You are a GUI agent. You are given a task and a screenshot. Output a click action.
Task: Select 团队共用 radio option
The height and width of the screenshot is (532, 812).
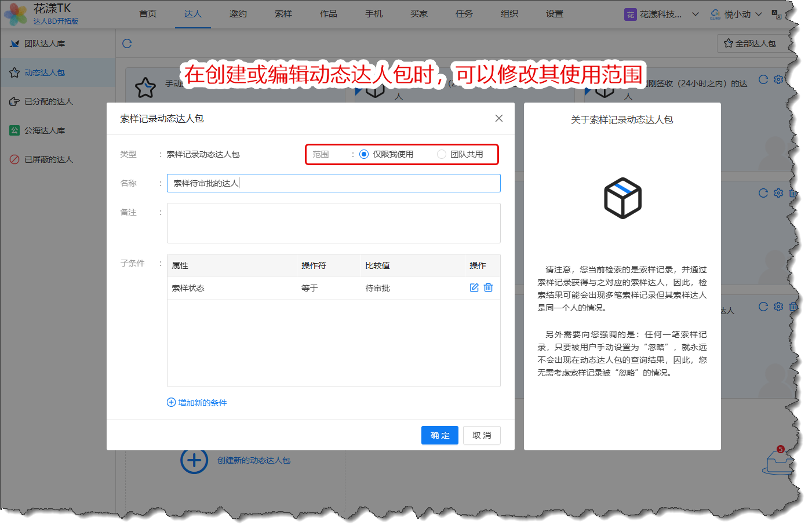[x=442, y=154]
